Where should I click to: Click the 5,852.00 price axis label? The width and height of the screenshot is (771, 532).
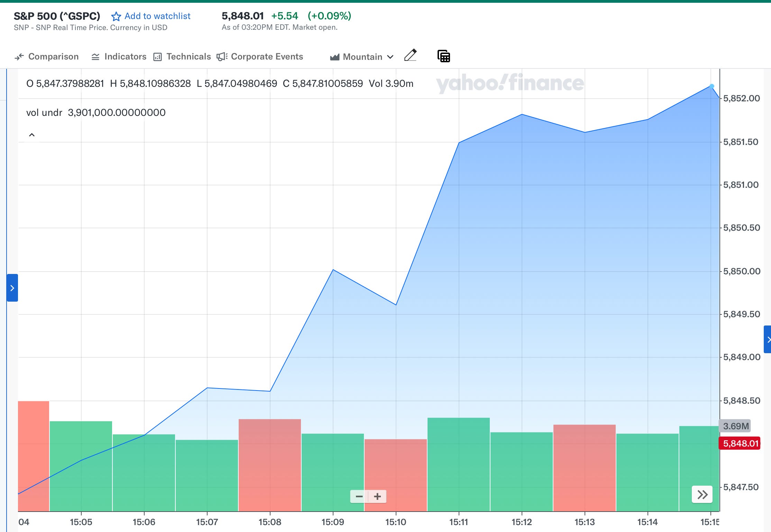pos(742,99)
